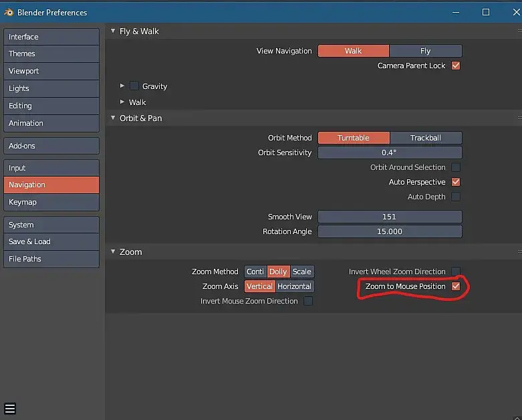This screenshot has height=420, width=522.
Task: Enable Invert Wheel Zoom Direction
Action: tap(456, 272)
